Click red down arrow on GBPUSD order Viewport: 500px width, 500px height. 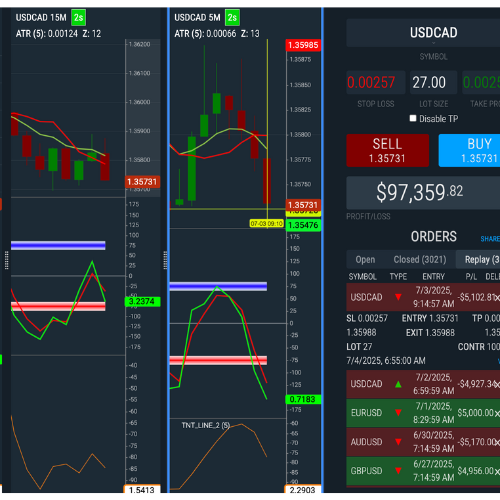398,471
